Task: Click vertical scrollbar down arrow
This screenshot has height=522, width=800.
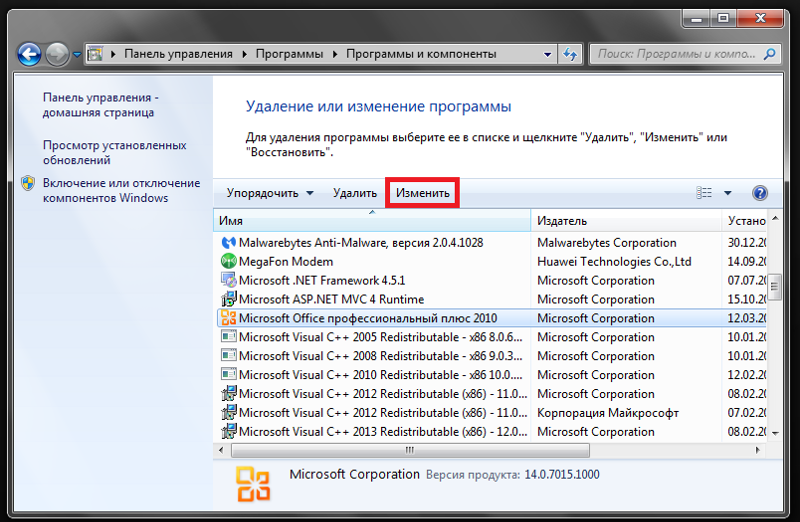Action: point(775,433)
